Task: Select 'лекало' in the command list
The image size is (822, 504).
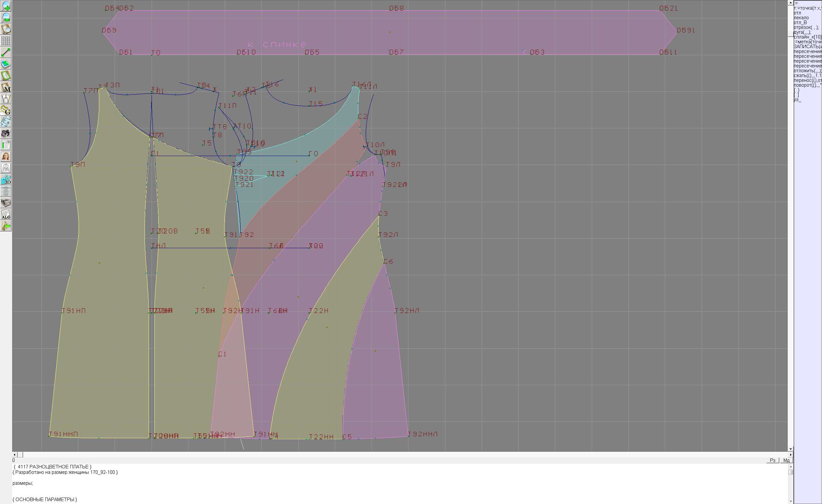Action: coord(801,18)
